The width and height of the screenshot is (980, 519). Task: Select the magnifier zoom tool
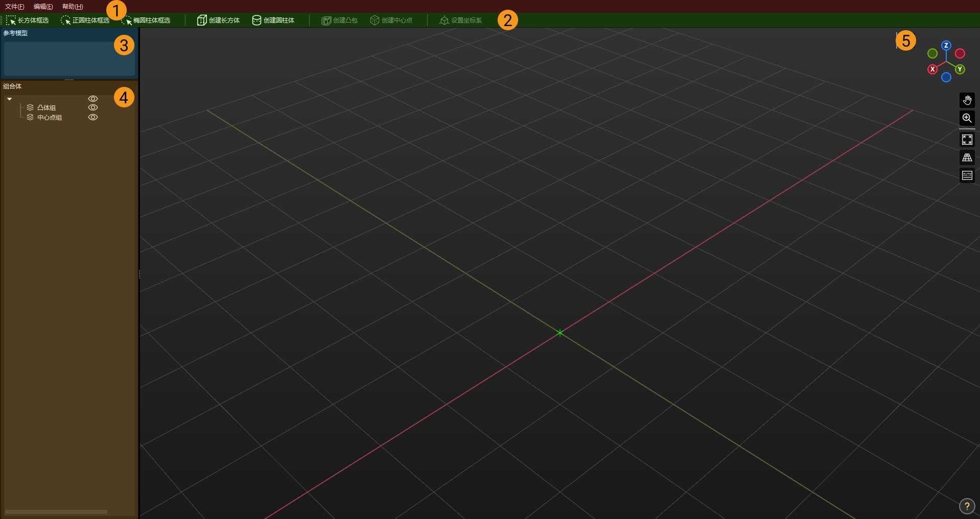click(x=967, y=118)
